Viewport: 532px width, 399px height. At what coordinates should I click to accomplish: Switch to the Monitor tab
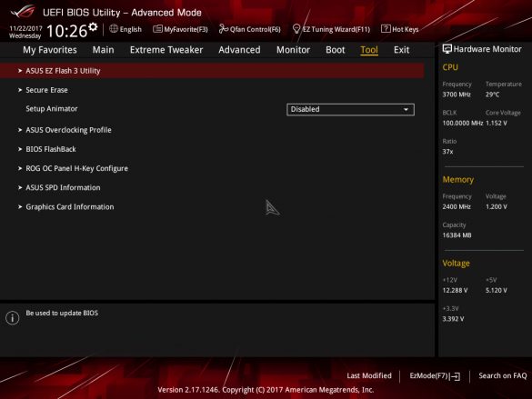click(293, 50)
